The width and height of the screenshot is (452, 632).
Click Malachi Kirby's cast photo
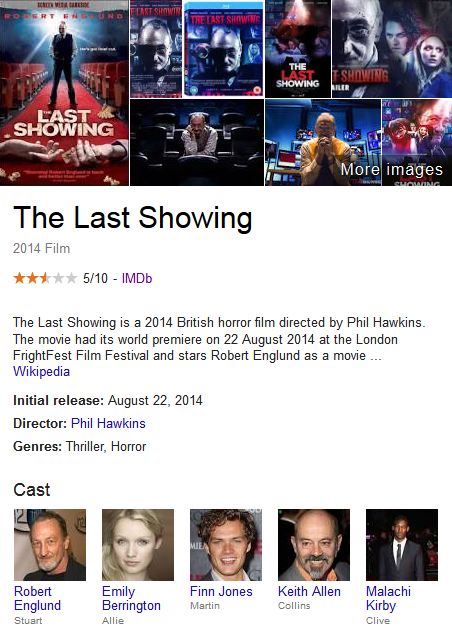pyautogui.click(x=402, y=545)
